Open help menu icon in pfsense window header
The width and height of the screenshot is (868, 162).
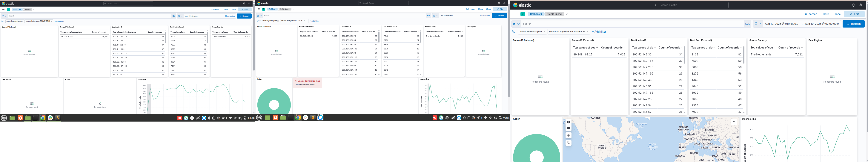[244, 3]
